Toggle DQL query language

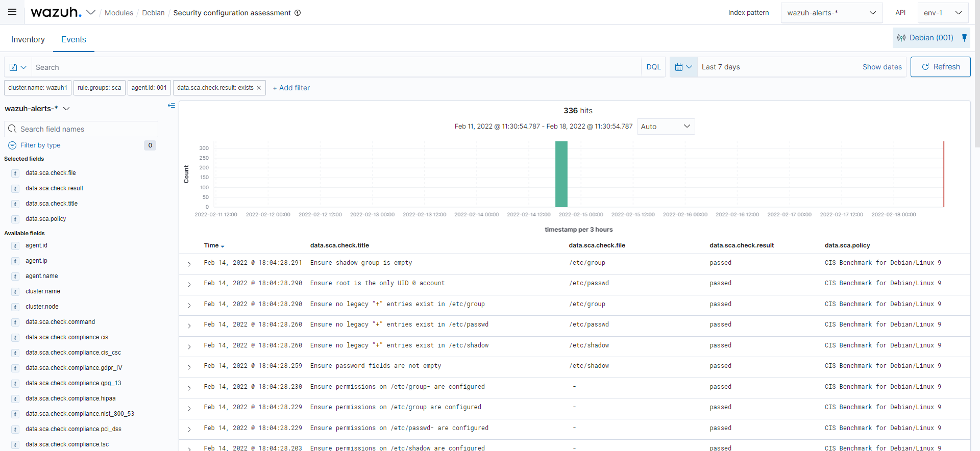click(x=653, y=67)
